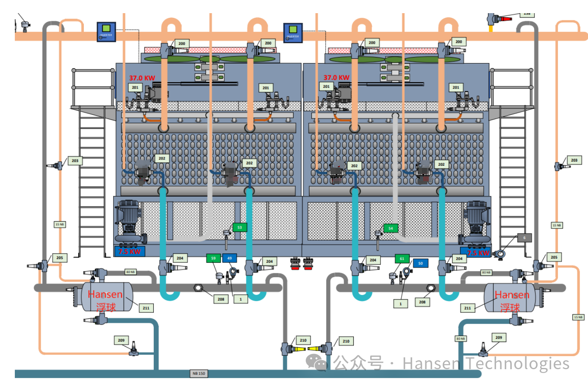The height and width of the screenshot is (387, 588).
Task: Click the green tag labeled 53
Action: pyautogui.click(x=239, y=227)
